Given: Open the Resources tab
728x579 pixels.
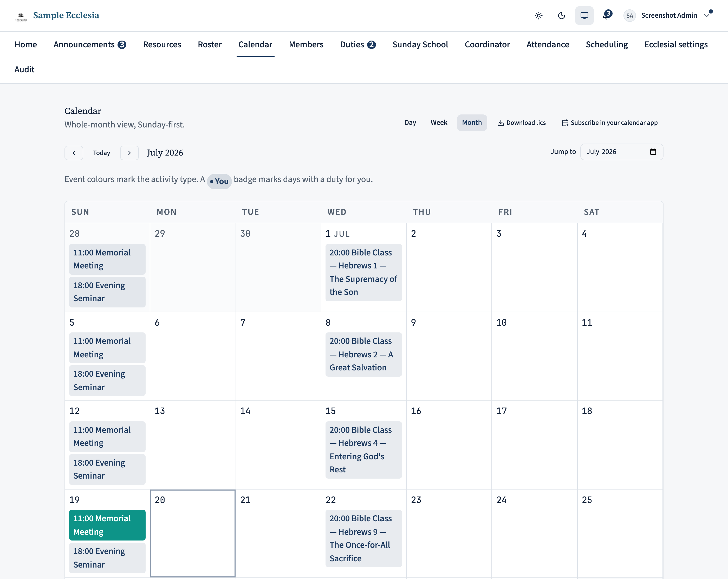Looking at the screenshot, I should click(162, 44).
